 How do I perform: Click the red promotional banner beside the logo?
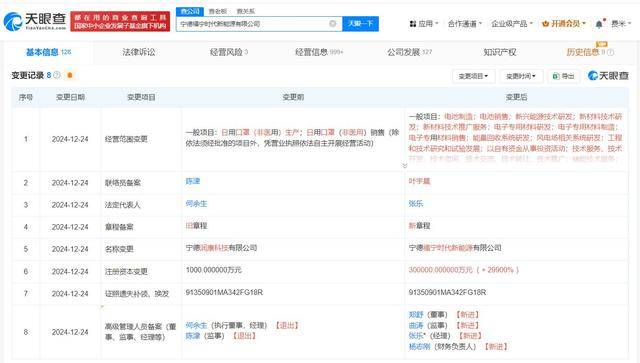[120, 21]
